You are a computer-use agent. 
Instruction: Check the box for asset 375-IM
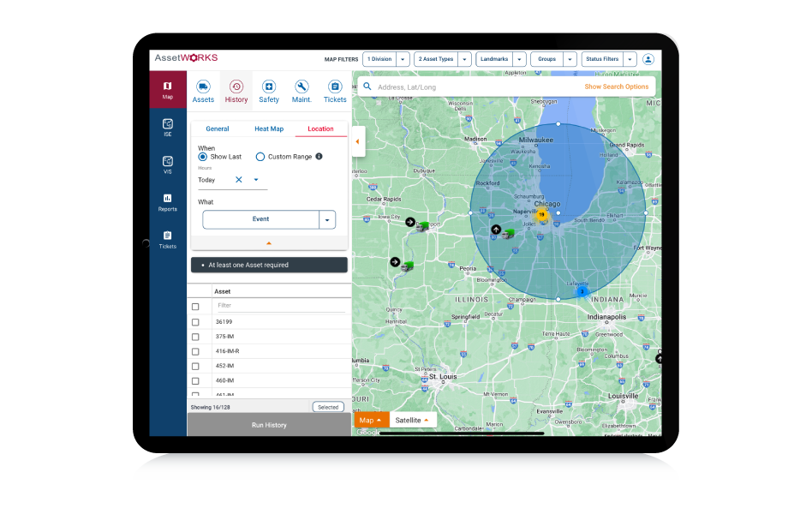(195, 337)
